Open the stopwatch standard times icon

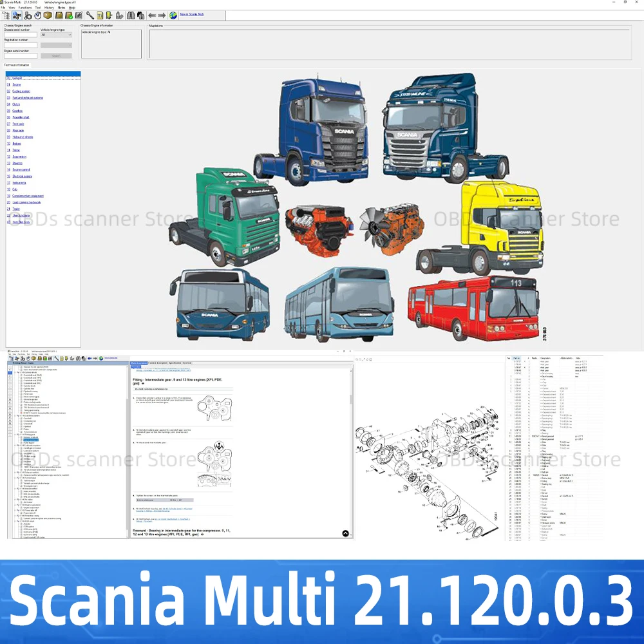tap(38, 15)
